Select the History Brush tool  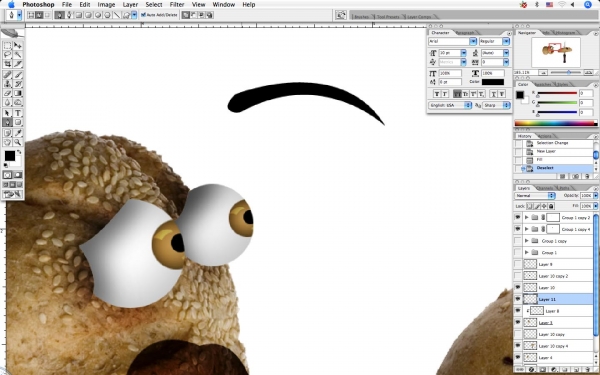18,84
